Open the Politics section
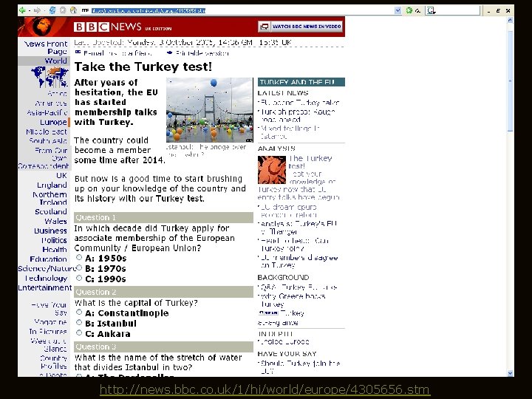This screenshot has width=532, height=399. 54,240
